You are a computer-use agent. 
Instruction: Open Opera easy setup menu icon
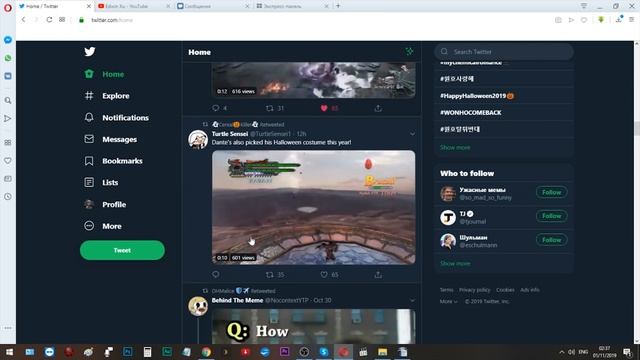click(x=631, y=20)
